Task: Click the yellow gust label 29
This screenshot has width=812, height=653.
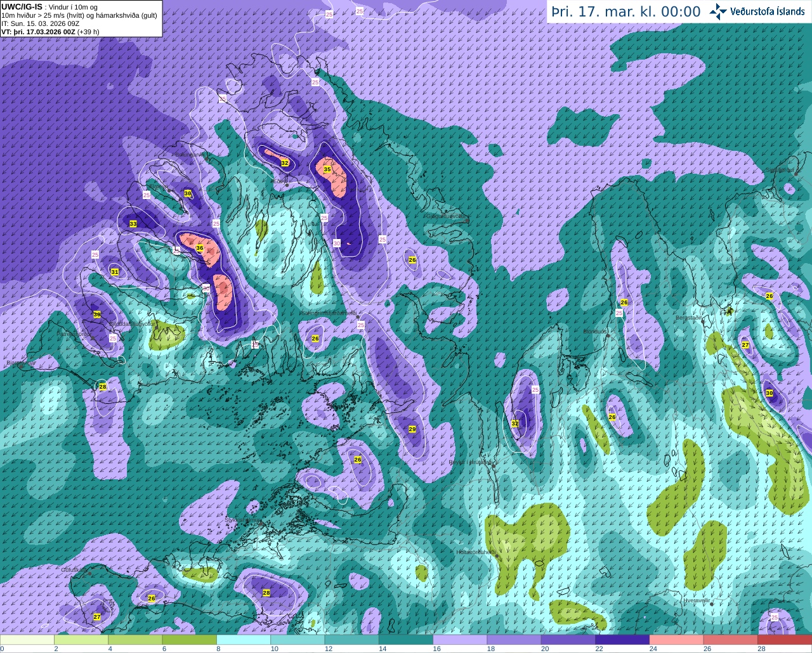Action: coord(412,429)
